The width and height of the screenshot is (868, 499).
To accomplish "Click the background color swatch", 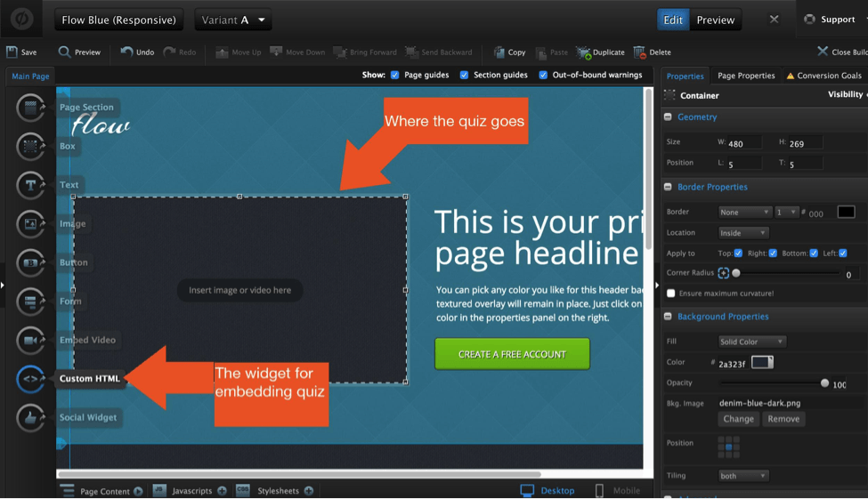I will coord(762,362).
